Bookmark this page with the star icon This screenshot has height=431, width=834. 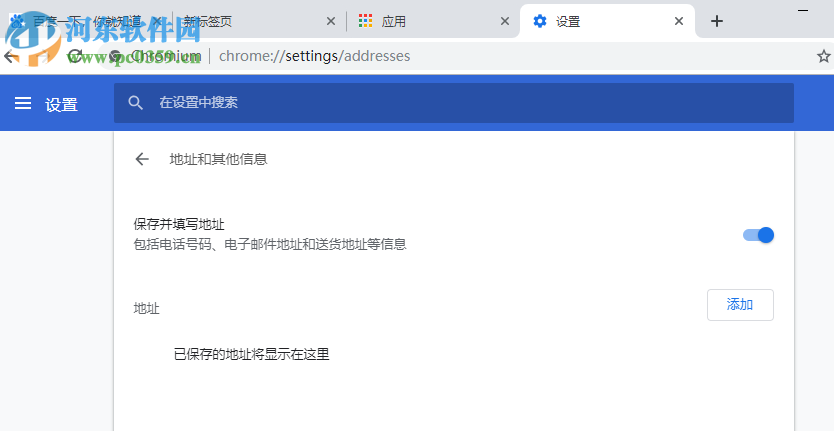coord(823,56)
